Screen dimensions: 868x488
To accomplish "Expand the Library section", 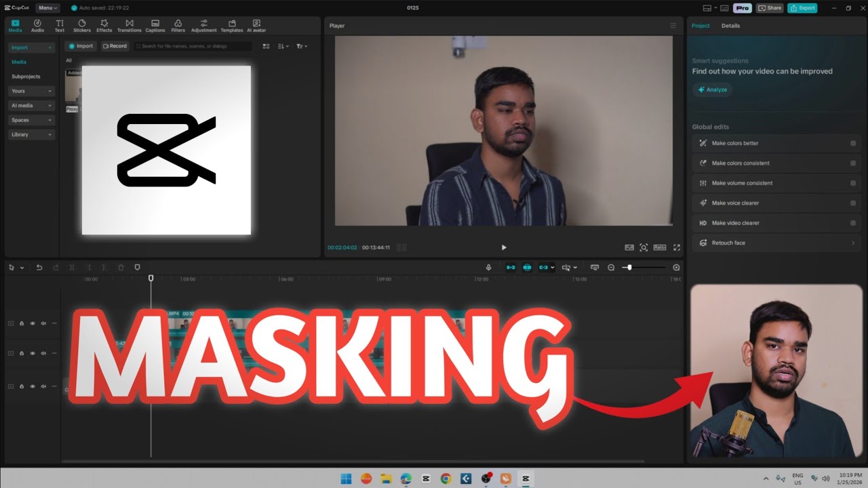I will pyautogui.click(x=31, y=134).
